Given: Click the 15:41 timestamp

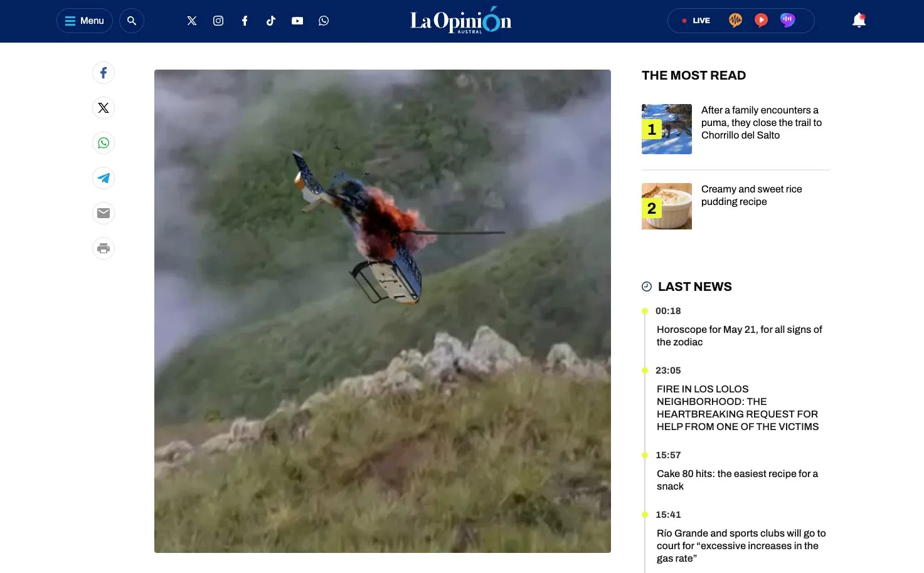Looking at the screenshot, I should pyautogui.click(x=668, y=515).
